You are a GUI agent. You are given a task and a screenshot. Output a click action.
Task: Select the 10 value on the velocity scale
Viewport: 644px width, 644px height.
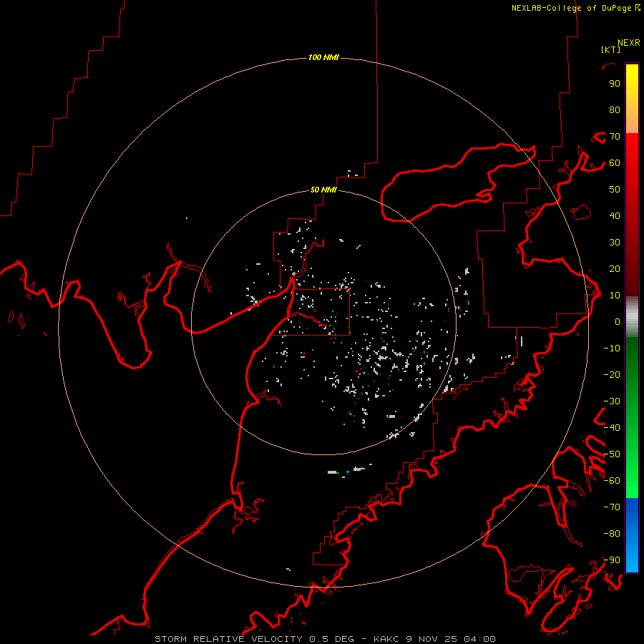615,296
